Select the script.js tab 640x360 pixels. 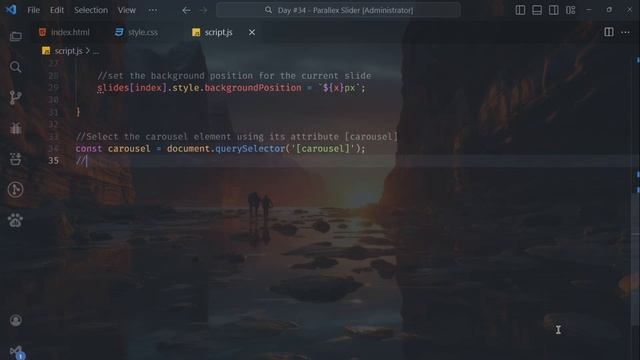218,32
